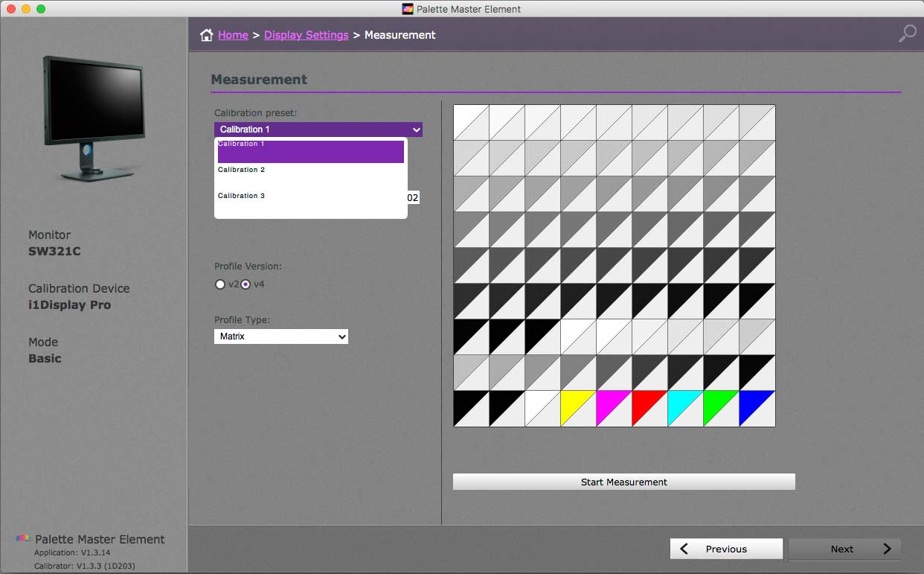Click the Profile Type: label
Viewport: 924px width, 574px height.
(x=242, y=320)
